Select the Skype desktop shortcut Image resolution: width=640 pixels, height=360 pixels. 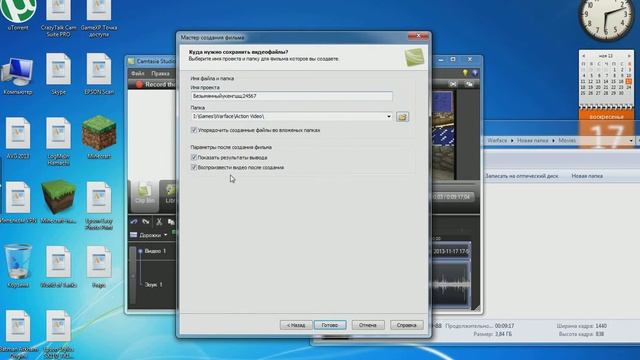[x=58, y=74]
